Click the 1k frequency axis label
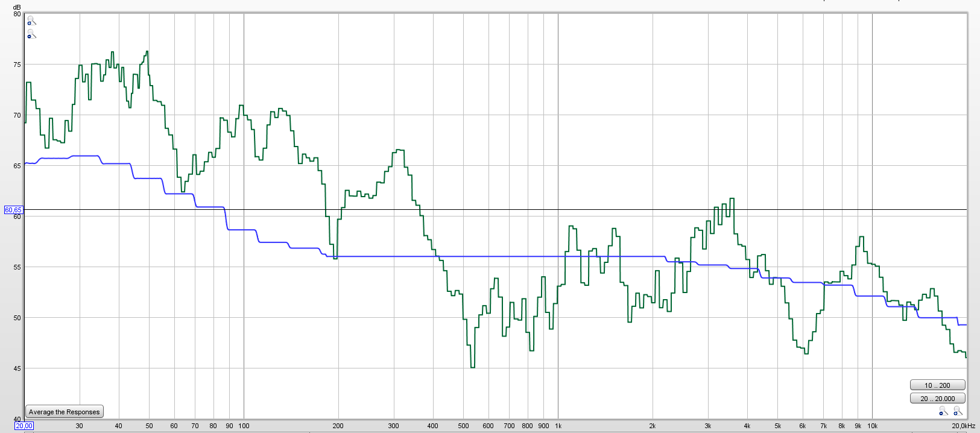 tap(558, 426)
